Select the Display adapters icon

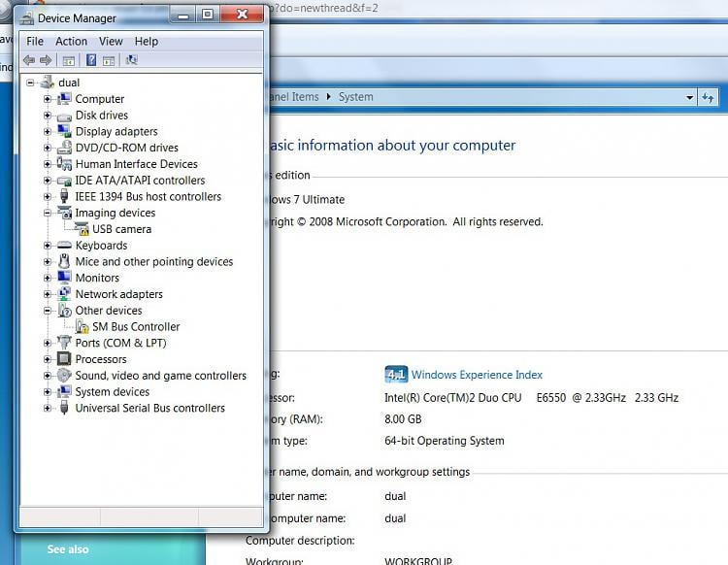pyautogui.click(x=64, y=131)
